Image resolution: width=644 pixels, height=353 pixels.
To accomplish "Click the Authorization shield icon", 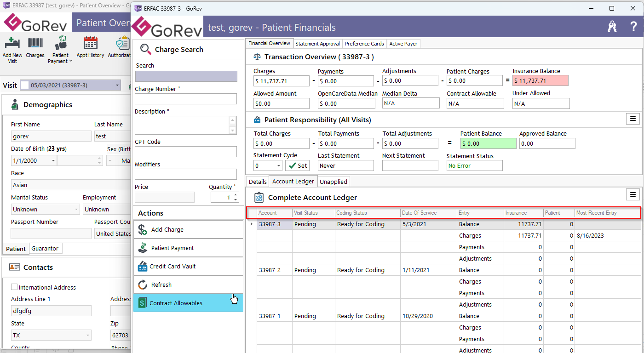I will tap(122, 43).
